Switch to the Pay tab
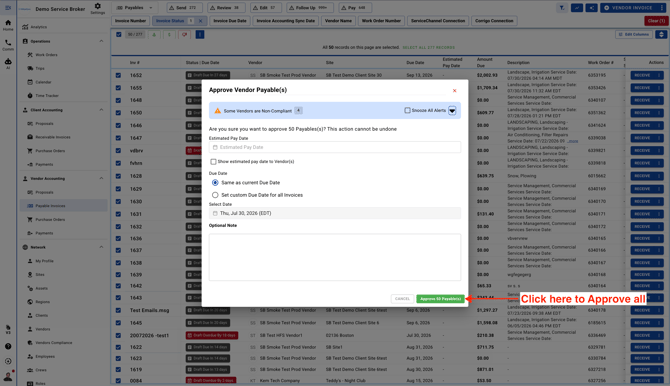 coord(355,8)
